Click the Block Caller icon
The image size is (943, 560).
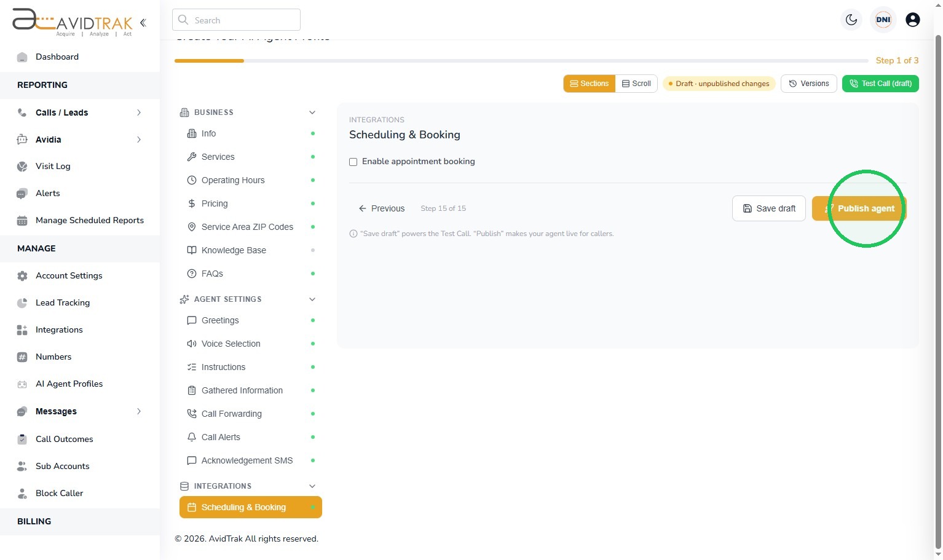coord(22,494)
